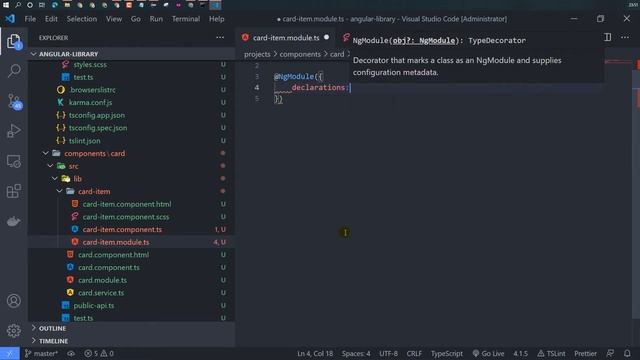Click the TSLint warning status item
This screenshot has width=640, height=360.
click(551, 353)
